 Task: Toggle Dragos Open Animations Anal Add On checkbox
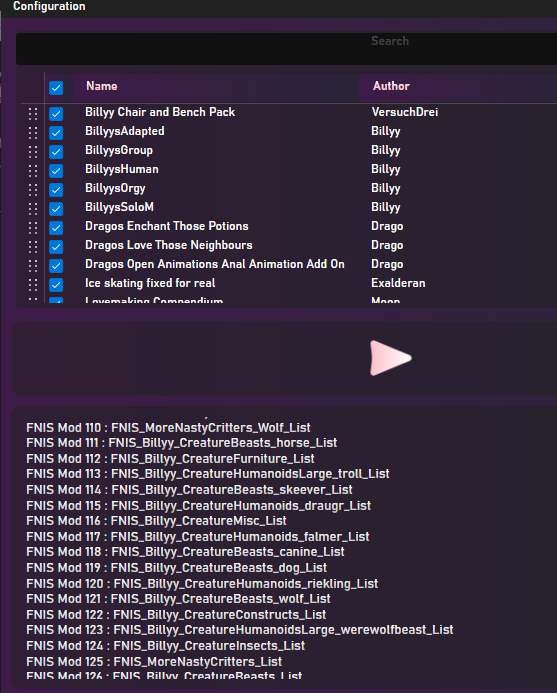[x=56, y=266]
